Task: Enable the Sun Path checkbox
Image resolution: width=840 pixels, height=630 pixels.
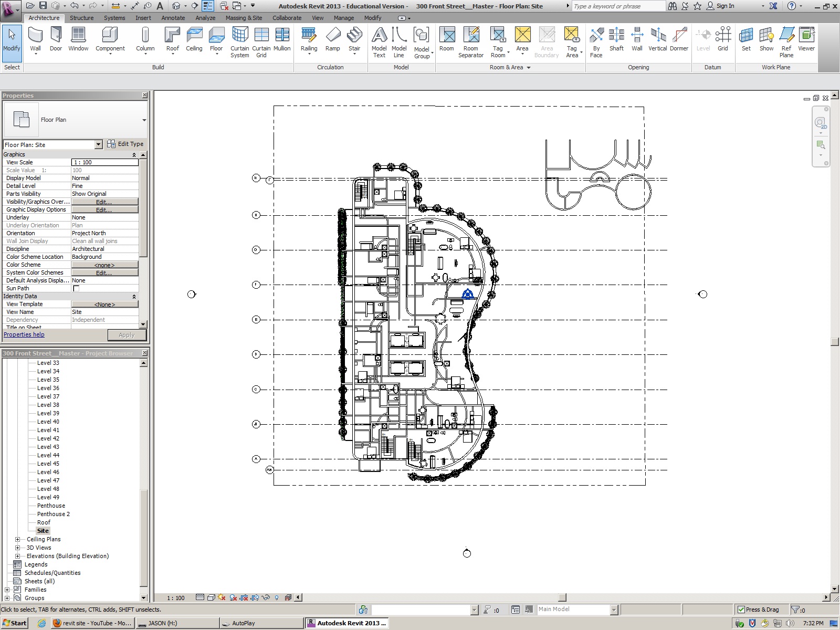Action: [76, 288]
